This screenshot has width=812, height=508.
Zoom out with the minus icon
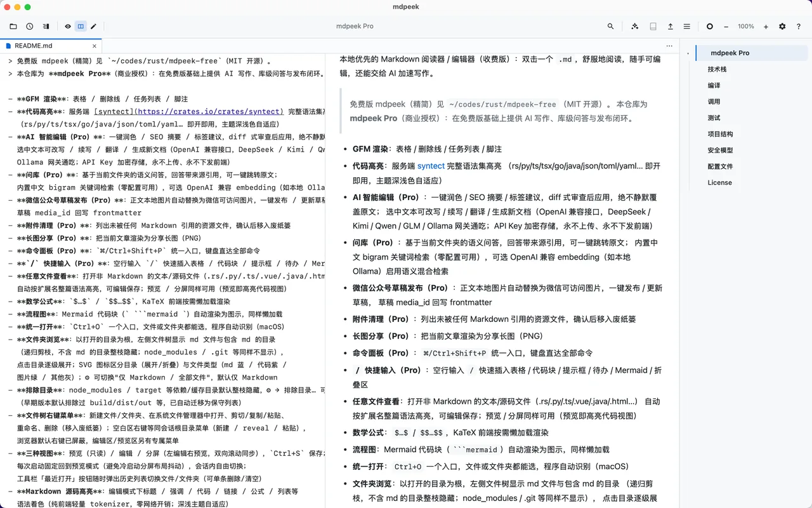pos(726,27)
